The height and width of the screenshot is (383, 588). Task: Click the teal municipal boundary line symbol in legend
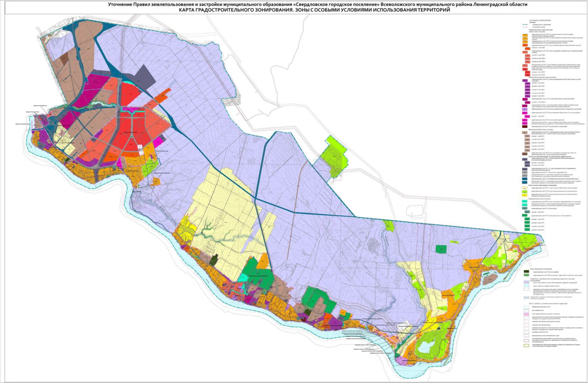click(525, 25)
